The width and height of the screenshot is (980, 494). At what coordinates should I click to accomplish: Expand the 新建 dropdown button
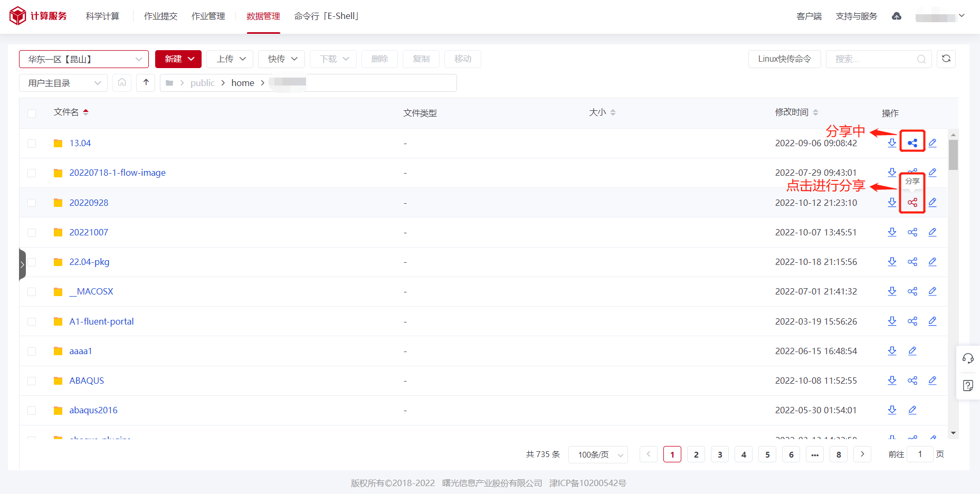click(x=178, y=59)
